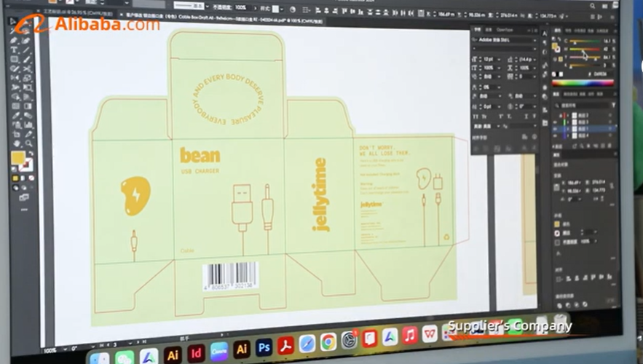Select the Rotate tool
Image resolution: width=643 pixels, height=364 pixels.
tap(15, 78)
